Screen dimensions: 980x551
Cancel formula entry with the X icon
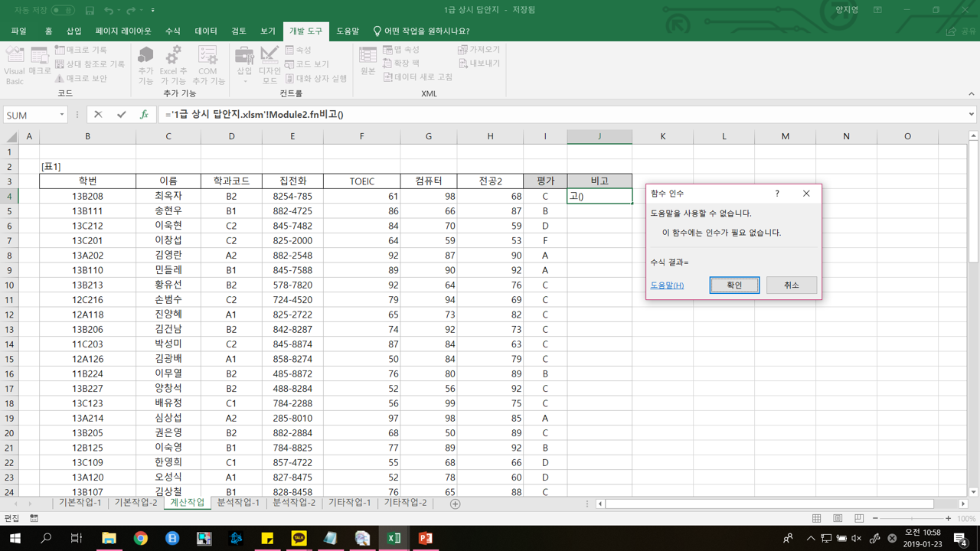pos(98,115)
